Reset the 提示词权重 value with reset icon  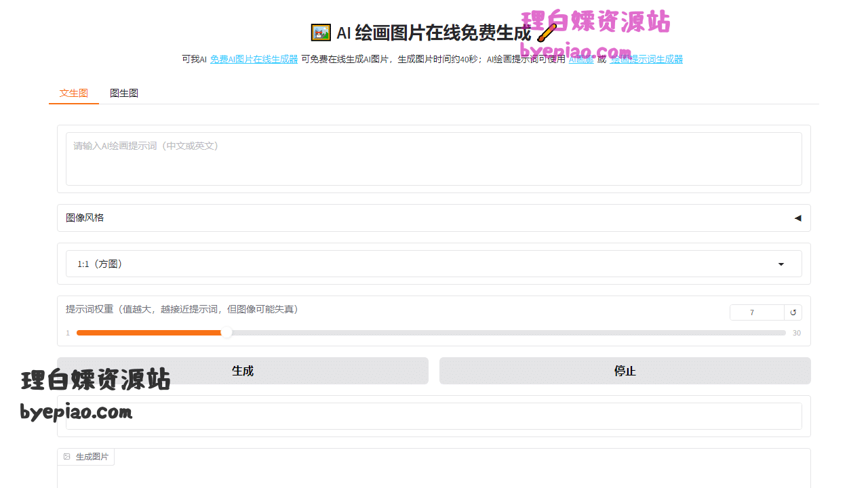coord(793,312)
